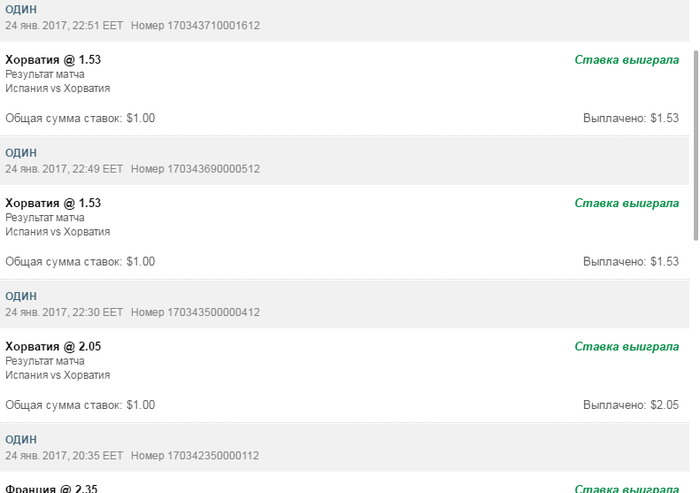
Task: Open the Франция @ 2.35 selection
Action: (x=51, y=488)
